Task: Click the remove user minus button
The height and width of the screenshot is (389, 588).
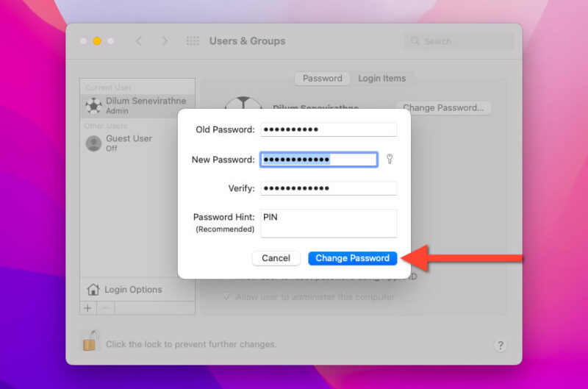Action: click(105, 308)
